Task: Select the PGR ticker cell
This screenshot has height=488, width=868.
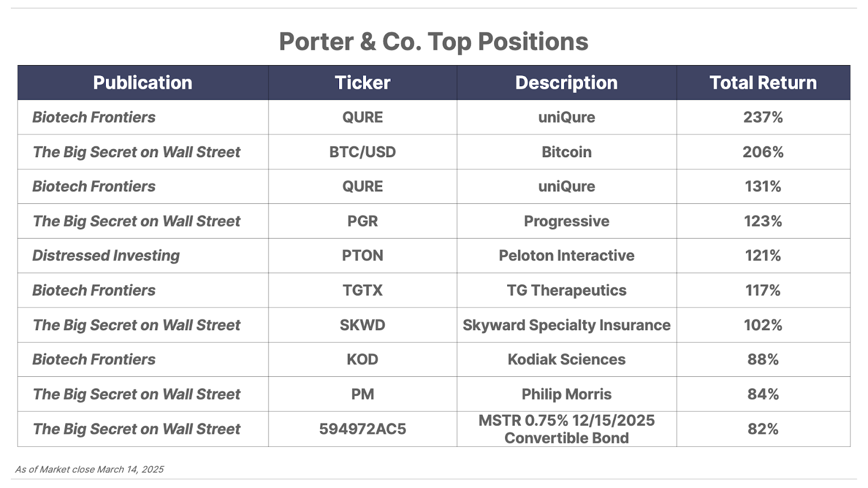Action: click(362, 221)
